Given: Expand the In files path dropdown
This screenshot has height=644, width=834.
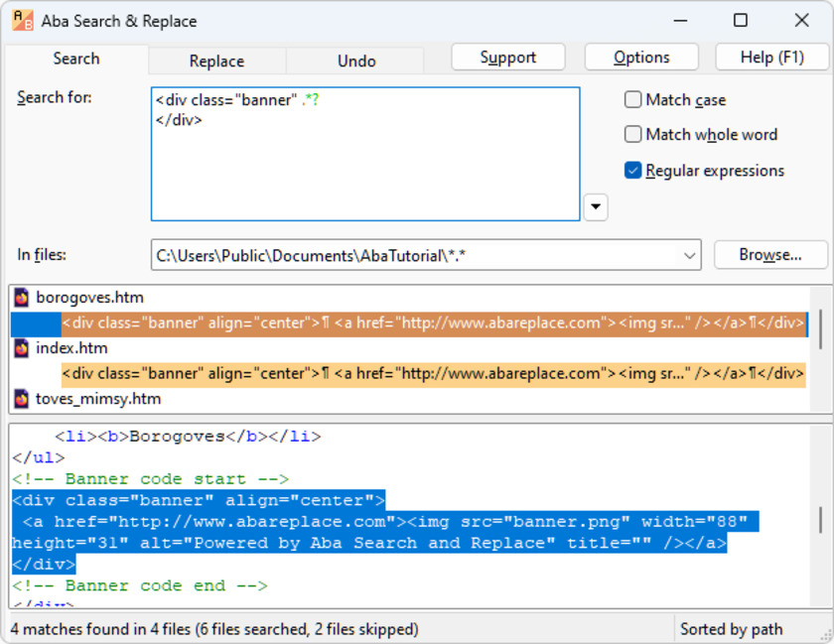Looking at the screenshot, I should (x=689, y=256).
